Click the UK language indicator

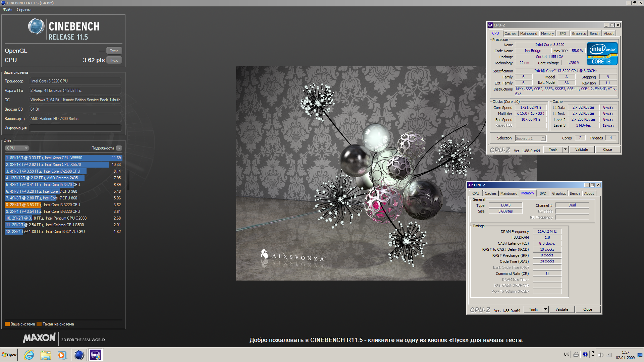[x=567, y=354]
